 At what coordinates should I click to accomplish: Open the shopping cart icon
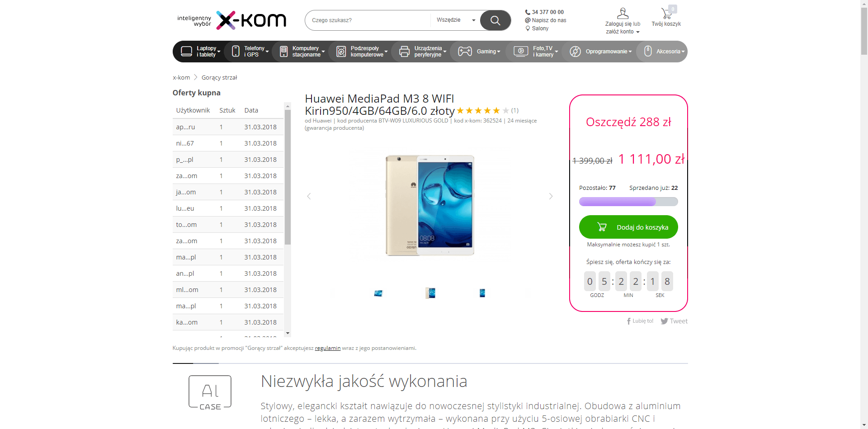click(x=666, y=13)
